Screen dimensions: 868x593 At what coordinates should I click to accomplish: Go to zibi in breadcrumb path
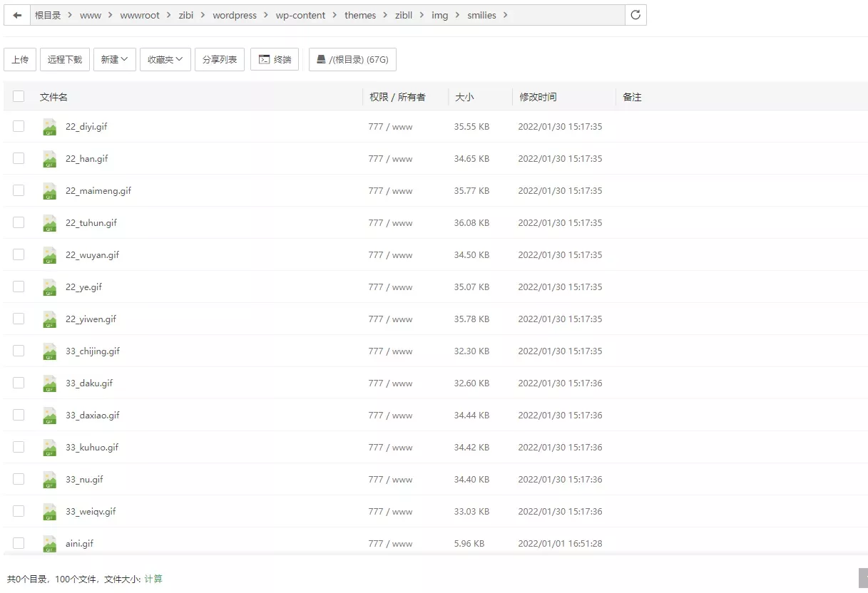point(186,15)
